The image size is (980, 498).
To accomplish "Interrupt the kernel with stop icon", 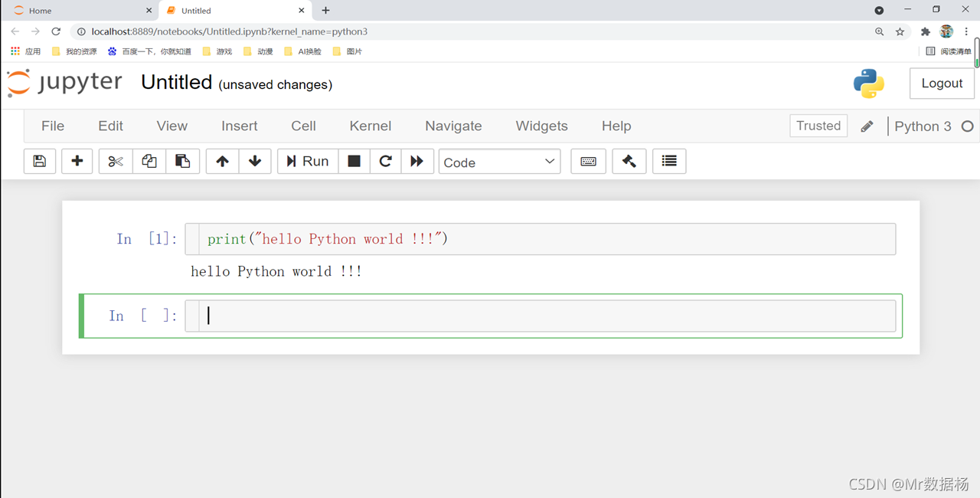I will coord(354,161).
